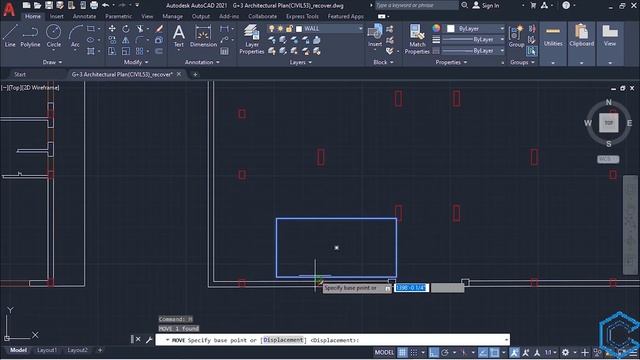The height and width of the screenshot is (360, 640).
Task: Switch to the Manage ribbon tab
Action: point(172,16)
